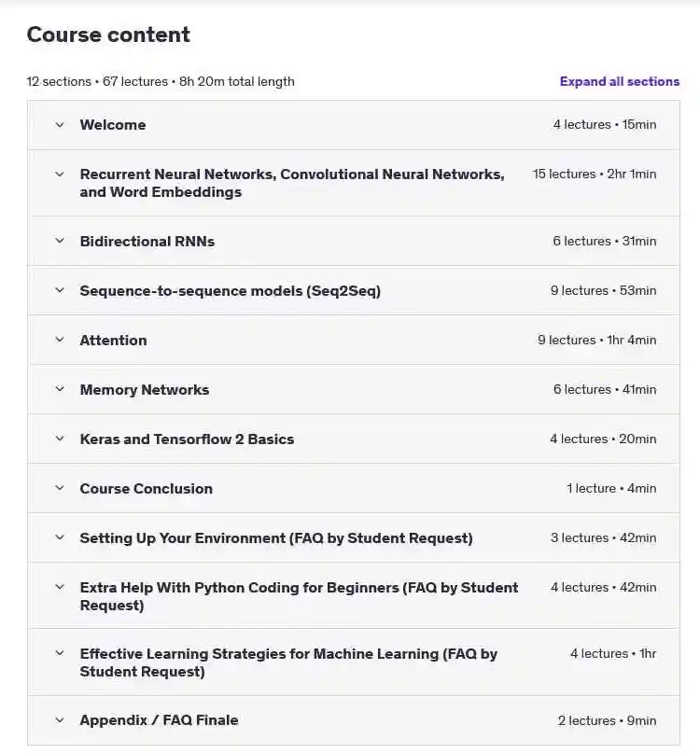Click the '15 lectures • 2hr 1min' label
The width and height of the screenshot is (700, 753).
[595, 174]
